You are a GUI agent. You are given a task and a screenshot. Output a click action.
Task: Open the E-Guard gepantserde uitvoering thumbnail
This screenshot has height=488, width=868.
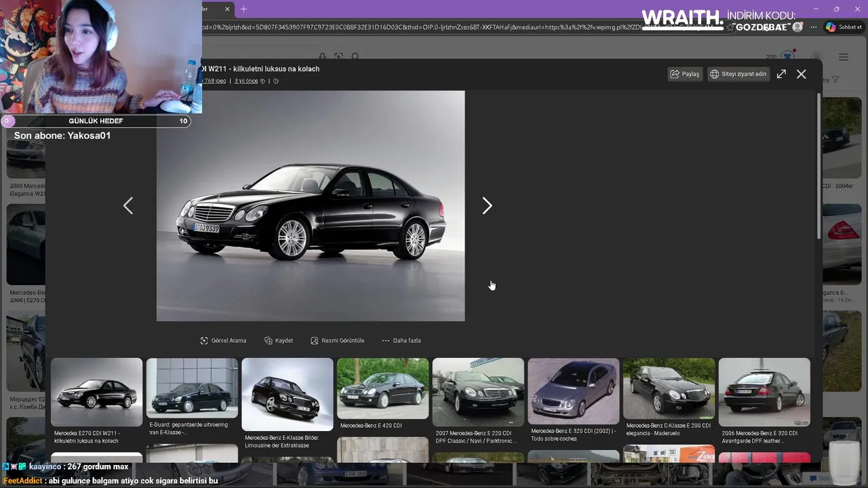click(x=192, y=388)
